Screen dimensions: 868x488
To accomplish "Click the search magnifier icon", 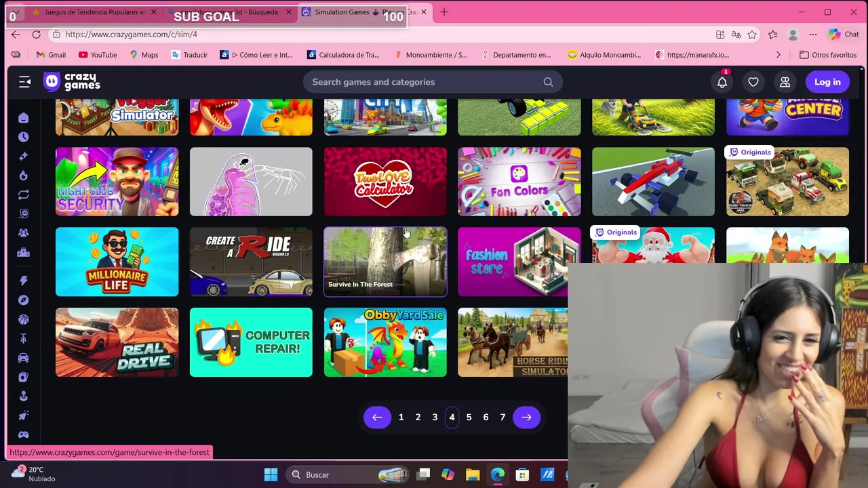I will tap(548, 82).
